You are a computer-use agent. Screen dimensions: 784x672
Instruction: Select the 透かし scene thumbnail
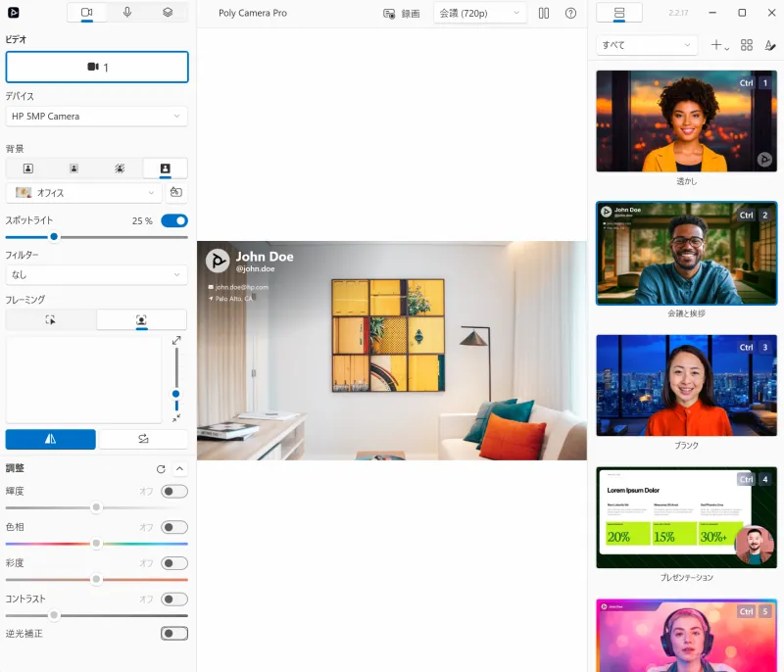687,121
